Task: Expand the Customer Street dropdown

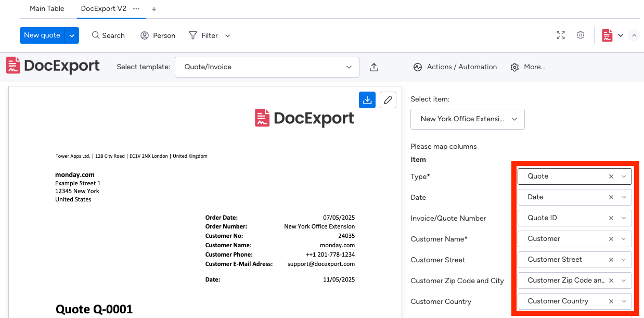Action: 624,260
